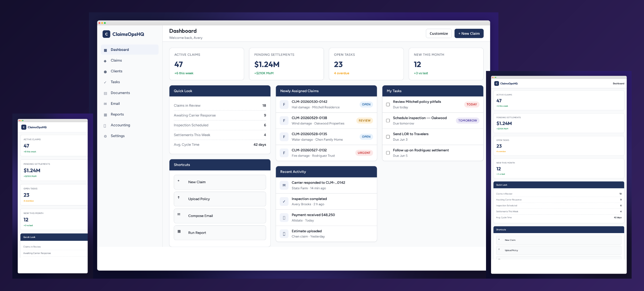The height and width of the screenshot is (291, 644).
Task: Click the + New Claim header button
Action: tap(469, 33)
